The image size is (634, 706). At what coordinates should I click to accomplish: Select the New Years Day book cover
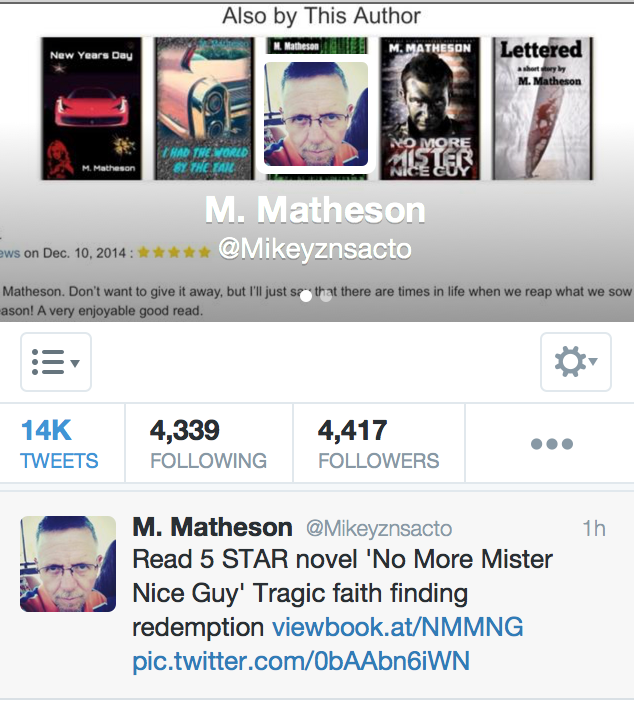tap(91, 109)
